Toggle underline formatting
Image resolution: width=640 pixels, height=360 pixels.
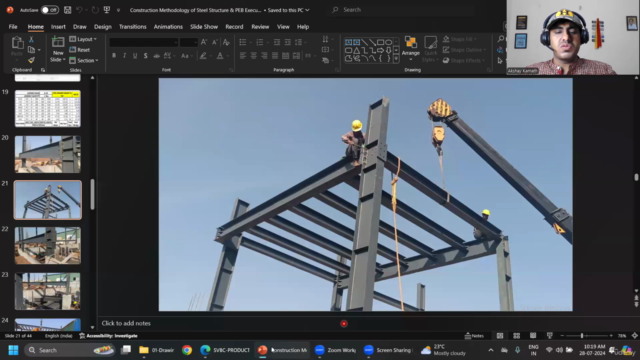pos(135,56)
